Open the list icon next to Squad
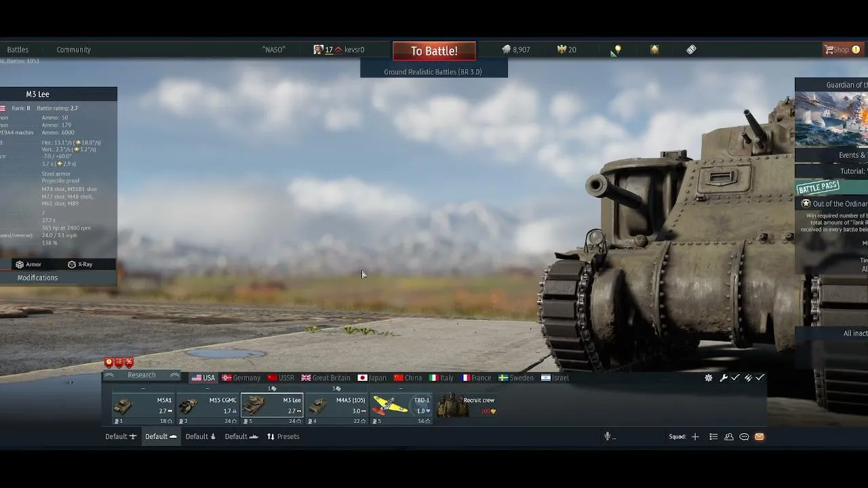The image size is (868, 488). 713,437
